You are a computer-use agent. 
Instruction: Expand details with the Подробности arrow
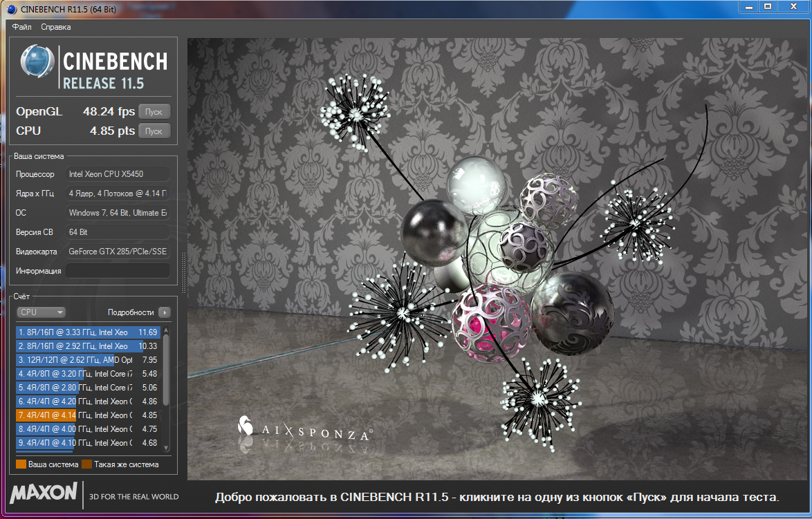[165, 312]
